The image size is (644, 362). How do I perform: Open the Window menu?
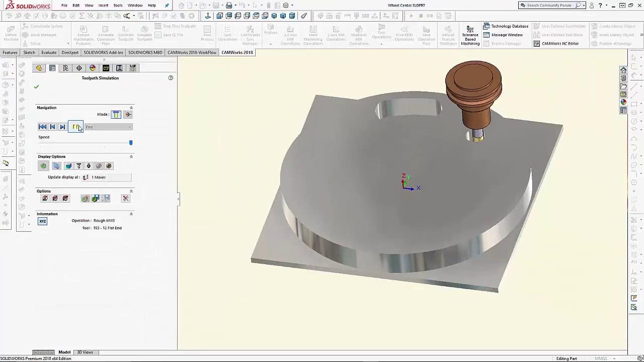pyautogui.click(x=135, y=6)
